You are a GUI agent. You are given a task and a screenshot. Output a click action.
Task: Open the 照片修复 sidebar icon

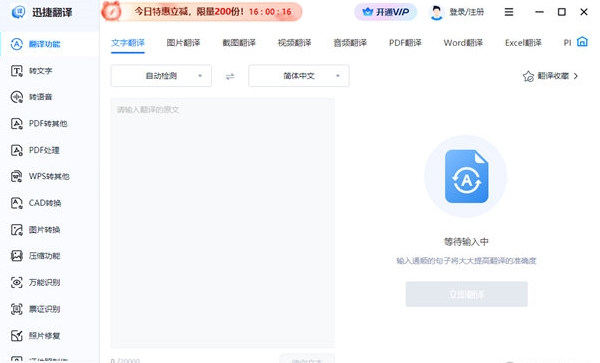tap(16, 335)
